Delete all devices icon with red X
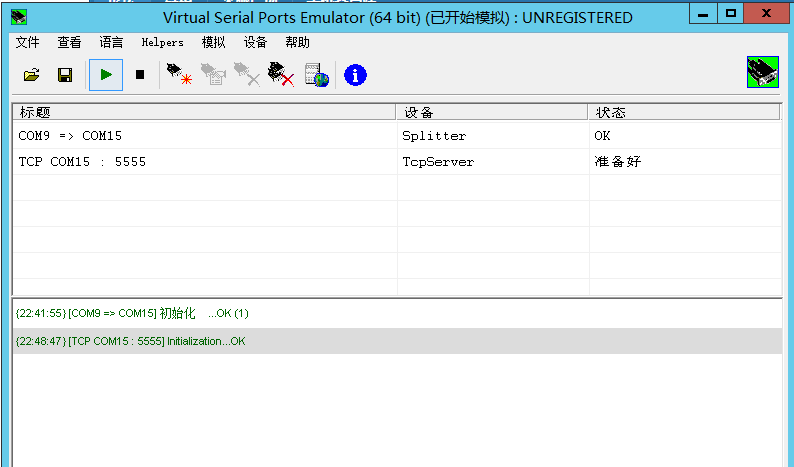 281,74
